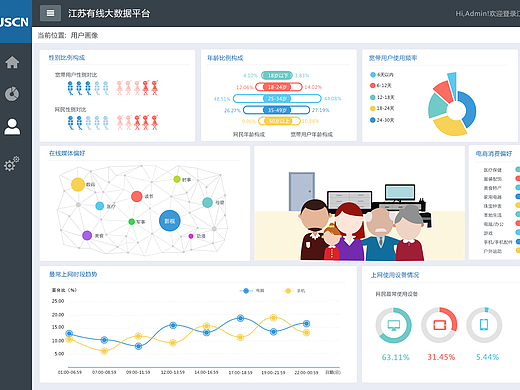Click the 宽带用户使用频率 panel title
The width and height of the screenshot is (520, 390).
393,58
